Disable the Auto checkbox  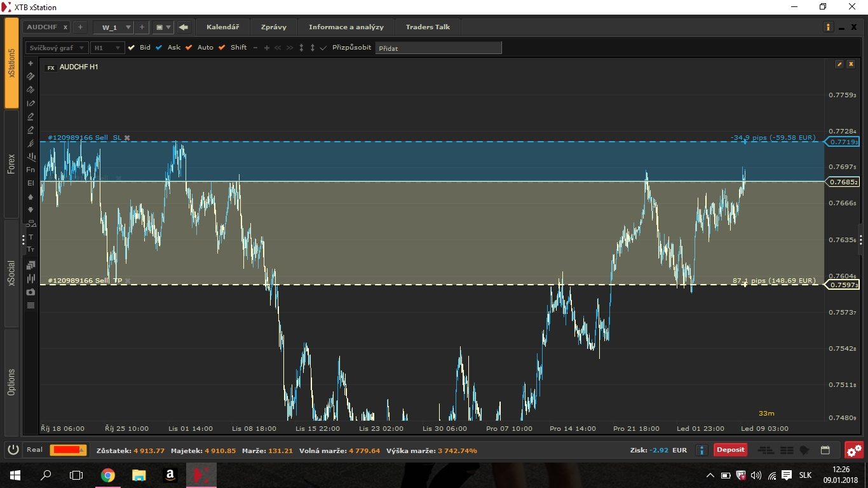pyautogui.click(x=189, y=48)
